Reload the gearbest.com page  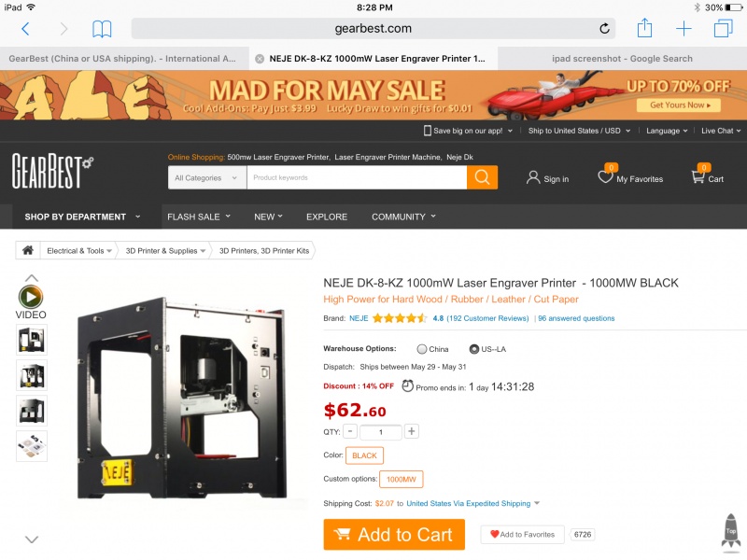604,29
